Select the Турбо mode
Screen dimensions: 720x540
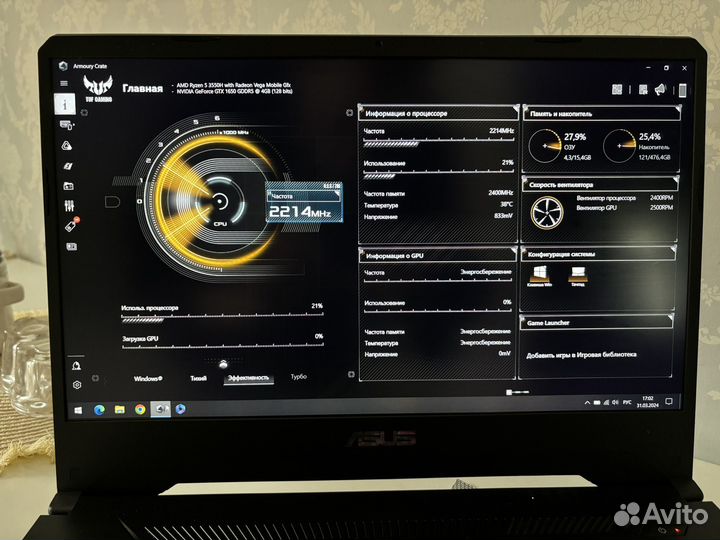(298, 377)
